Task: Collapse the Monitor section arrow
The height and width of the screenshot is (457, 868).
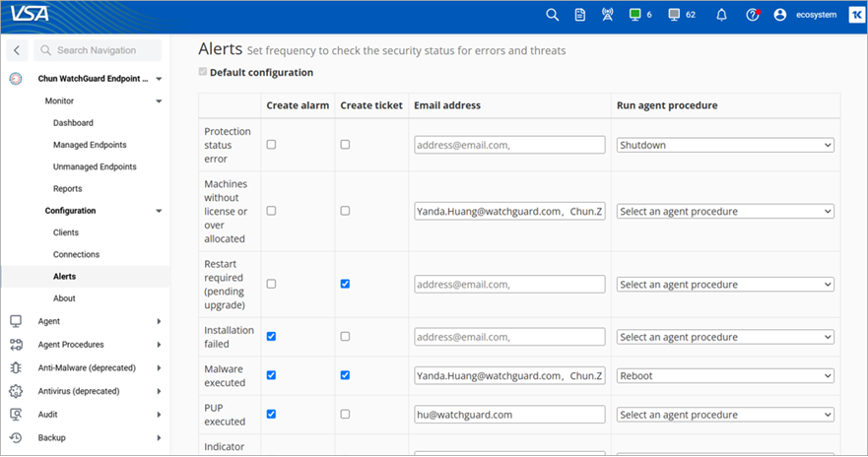Action: 159,101
